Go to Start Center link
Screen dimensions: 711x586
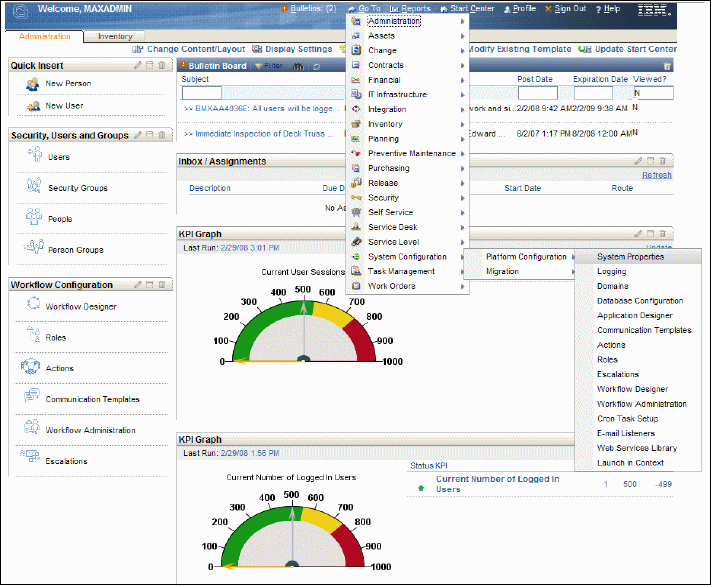(467, 9)
